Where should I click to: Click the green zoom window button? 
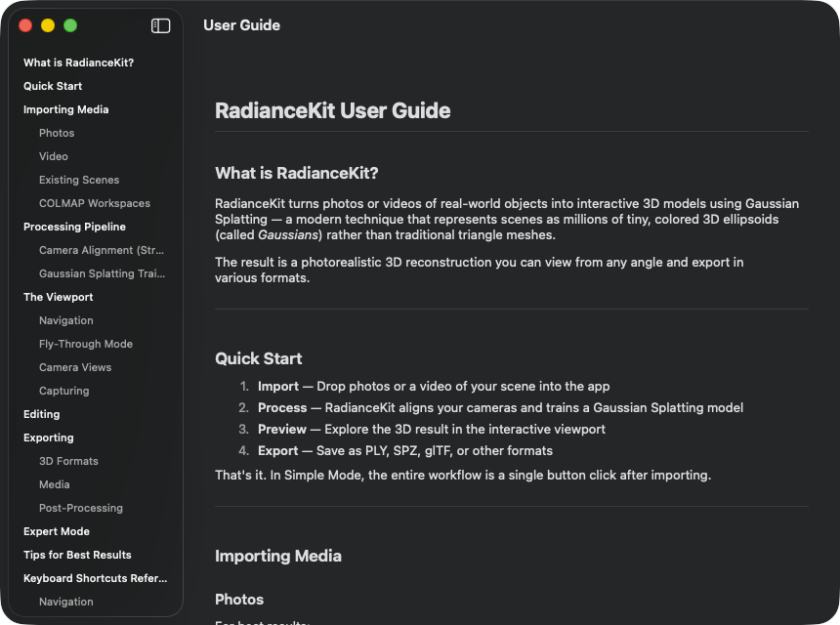(x=70, y=25)
